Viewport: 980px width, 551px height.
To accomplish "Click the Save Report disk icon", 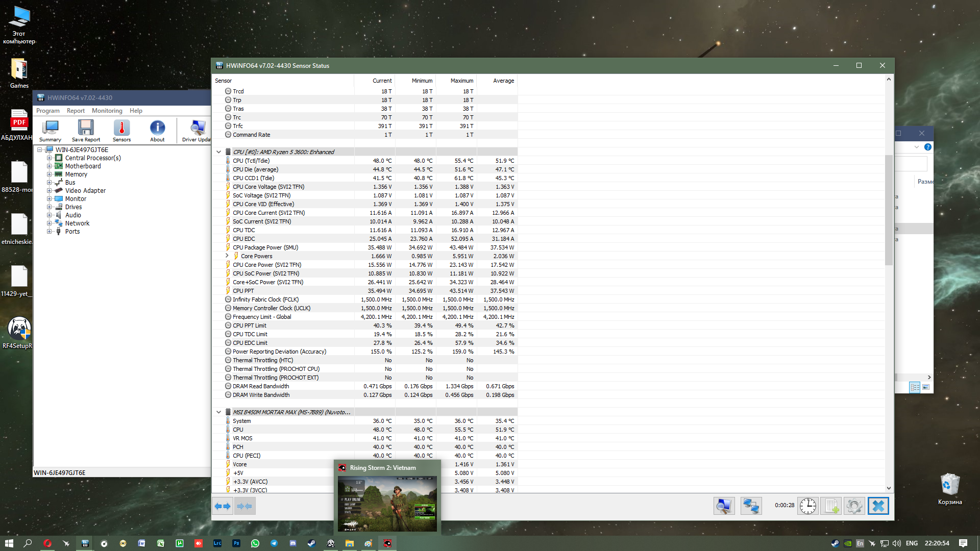I will coord(86,131).
